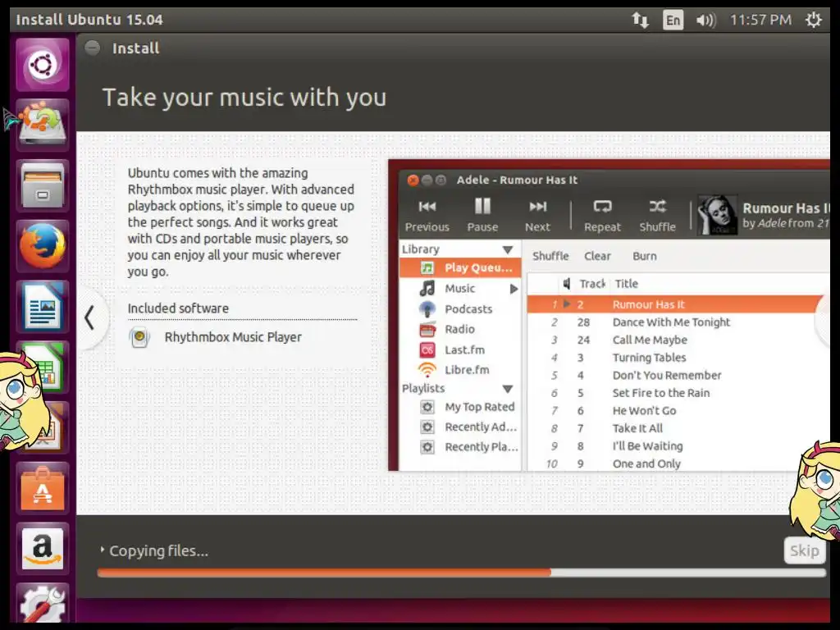Select Podcasts in the library sidebar
Viewport: 840px width, 630px height.
point(460,308)
